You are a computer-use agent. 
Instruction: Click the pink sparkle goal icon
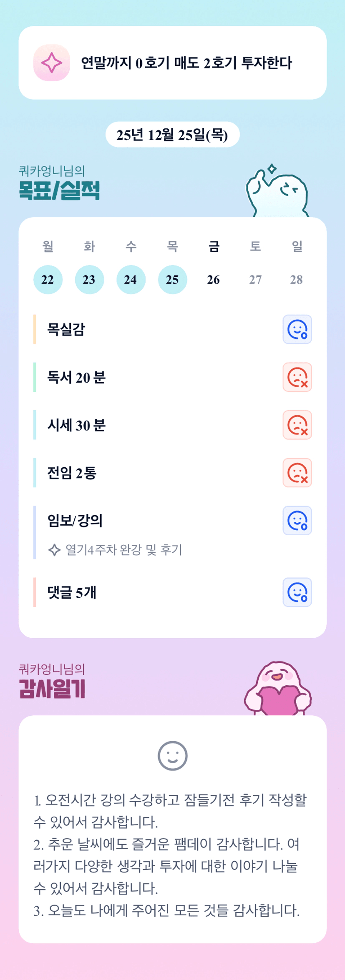point(52,63)
